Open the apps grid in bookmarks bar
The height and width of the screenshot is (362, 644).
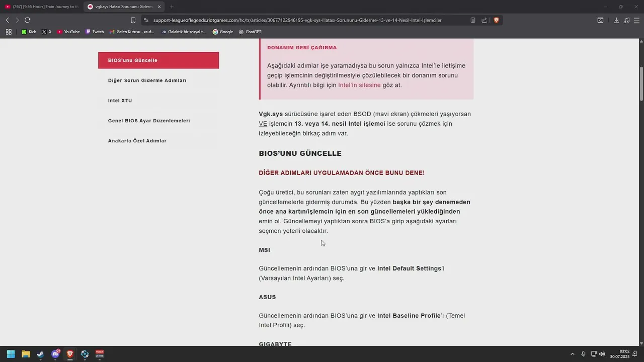pyautogui.click(x=9, y=32)
